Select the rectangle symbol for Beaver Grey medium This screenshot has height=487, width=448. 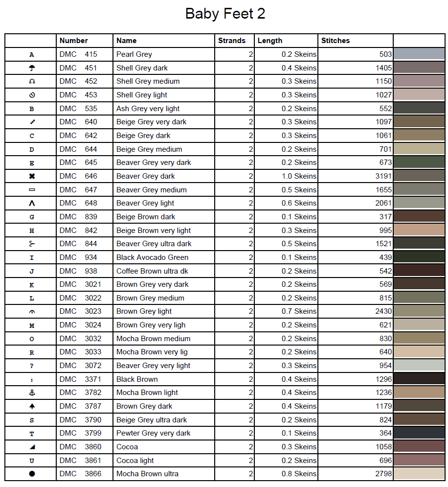pos(32,190)
